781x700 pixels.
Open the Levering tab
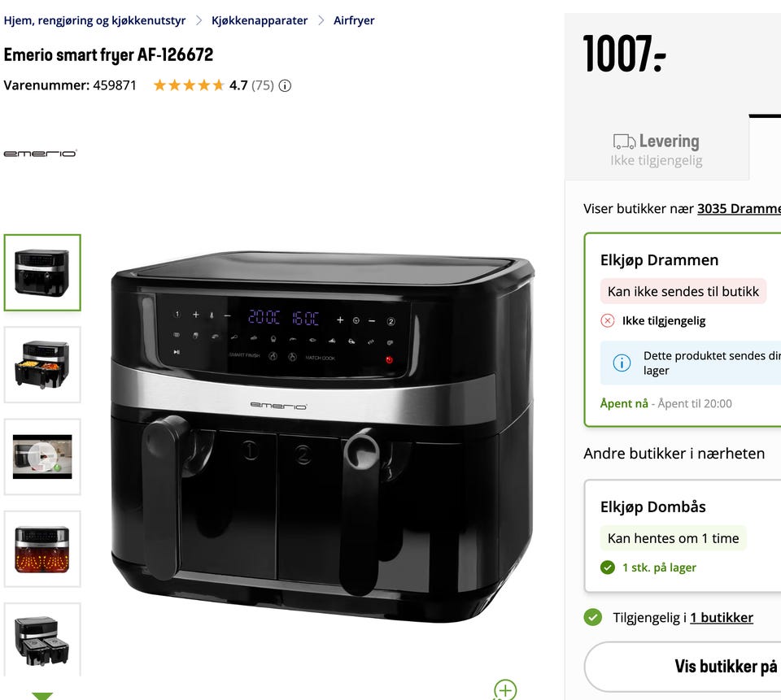[x=657, y=150]
